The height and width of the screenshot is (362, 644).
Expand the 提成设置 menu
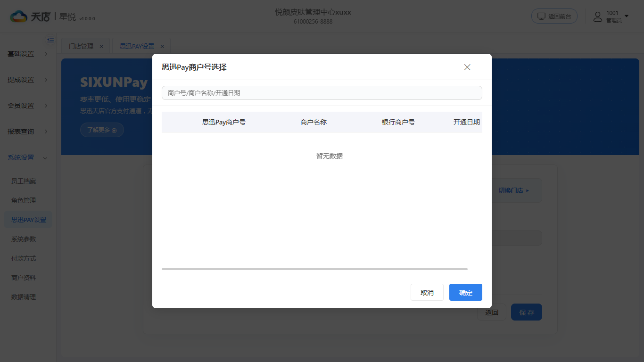28,80
